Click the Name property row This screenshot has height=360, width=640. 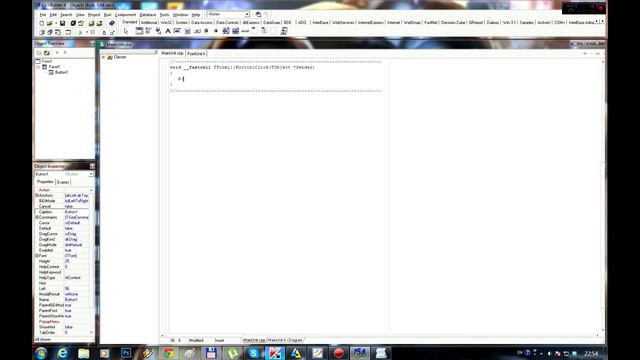pos(63,300)
